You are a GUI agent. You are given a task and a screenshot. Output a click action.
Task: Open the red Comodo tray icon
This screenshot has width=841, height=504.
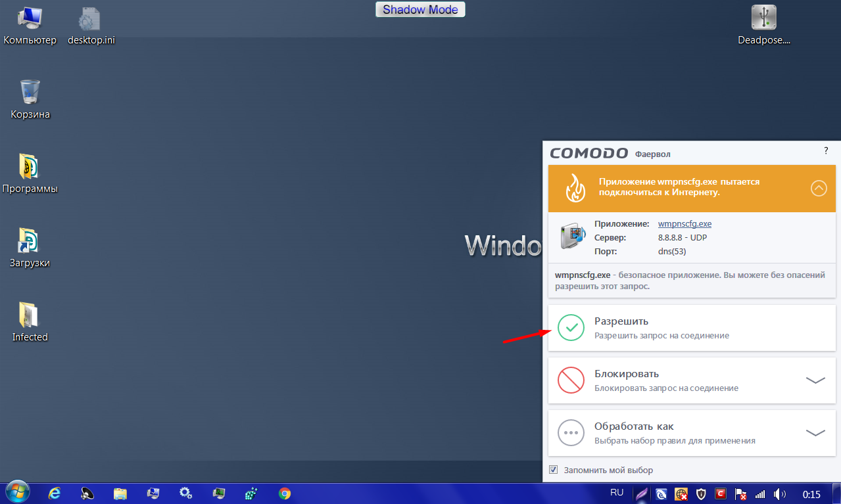[x=721, y=493]
